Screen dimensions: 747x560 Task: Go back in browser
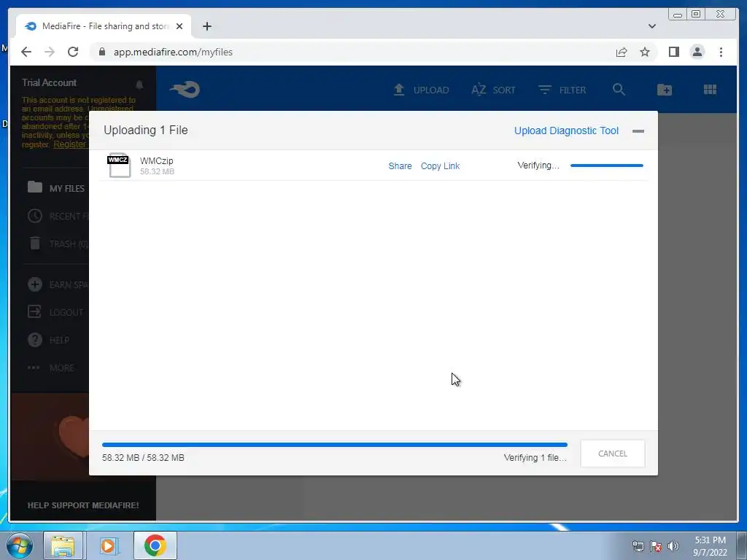26,52
